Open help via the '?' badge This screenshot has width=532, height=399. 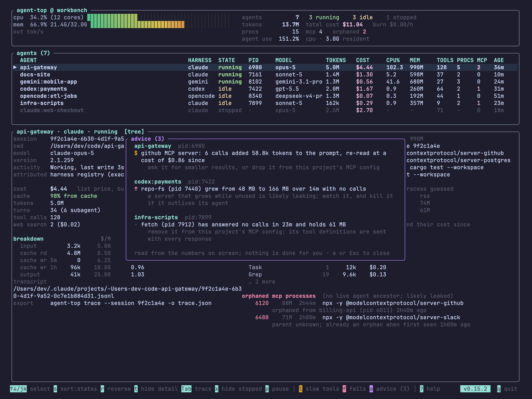[x=421, y=389]
